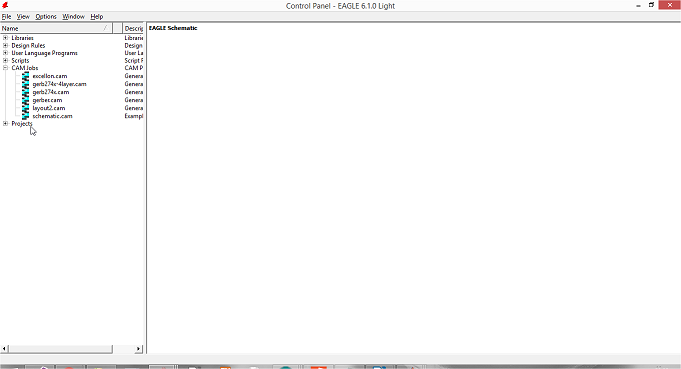Select the Libraries entry
Image resolution: width=681 pixels, height=369 pixels.
pos(23,38)
